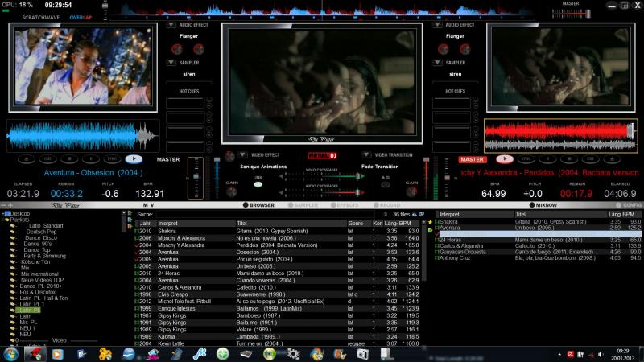The height and width of the screenshot is (362, 644).
Task: Click the left deck first Flanger knob
Action: click(x=177, y=50)
